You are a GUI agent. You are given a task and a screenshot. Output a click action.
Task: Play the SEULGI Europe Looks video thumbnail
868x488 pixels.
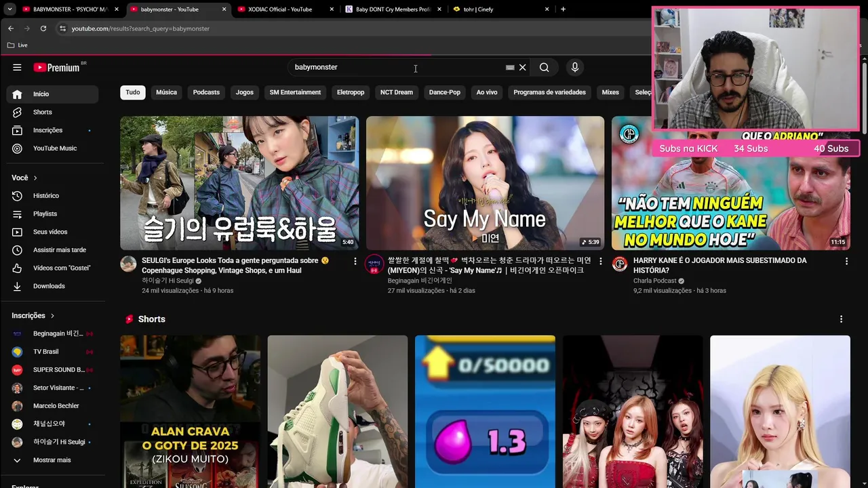click(239, 183)
